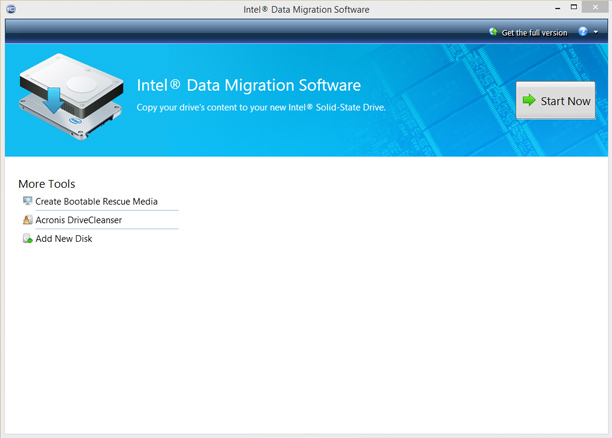Click the green arrow on Start Now
Viewport: 612px width, 438px height.
tap(529, 100)
